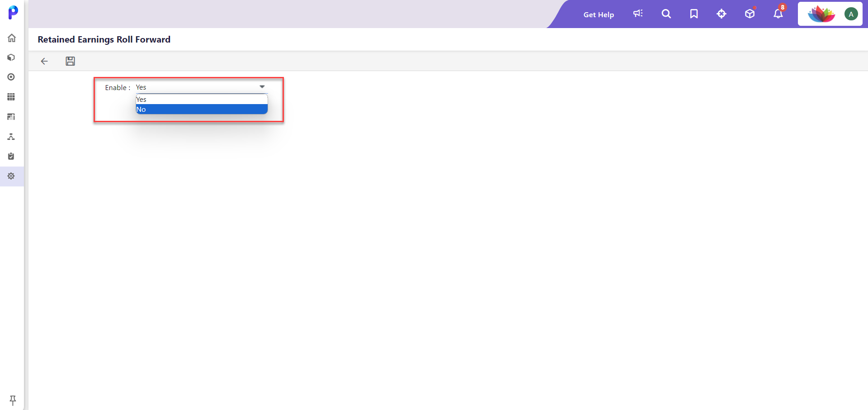This screenshot has height=410, width=868.
Task: Click the Enable field label
Action: 118,88
